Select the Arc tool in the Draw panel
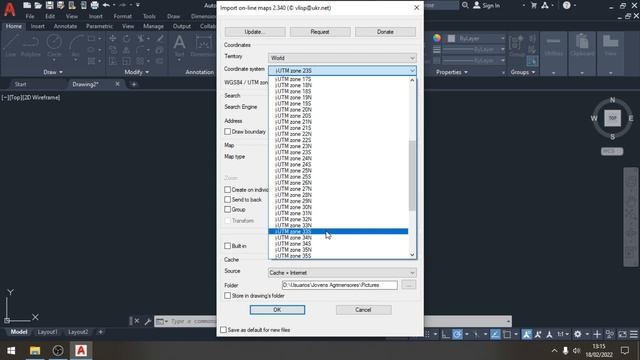Image resolution: width=640 pixels, height=360 pixels. [76, 45]
